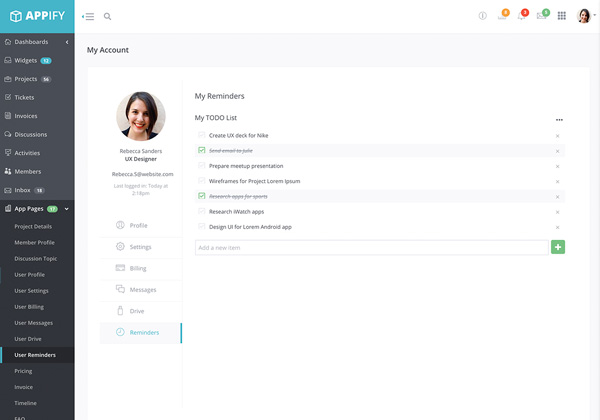Open the bell alerts with red badge
Screen dimensions: 600x420
tap(522, 15)
